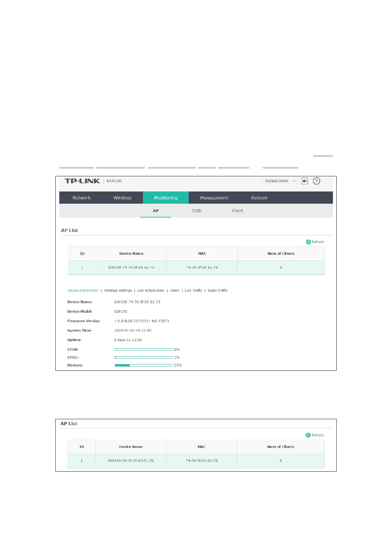Click Num of Clients header in the standalone AP List figure
392x555 pixels.
281,447
